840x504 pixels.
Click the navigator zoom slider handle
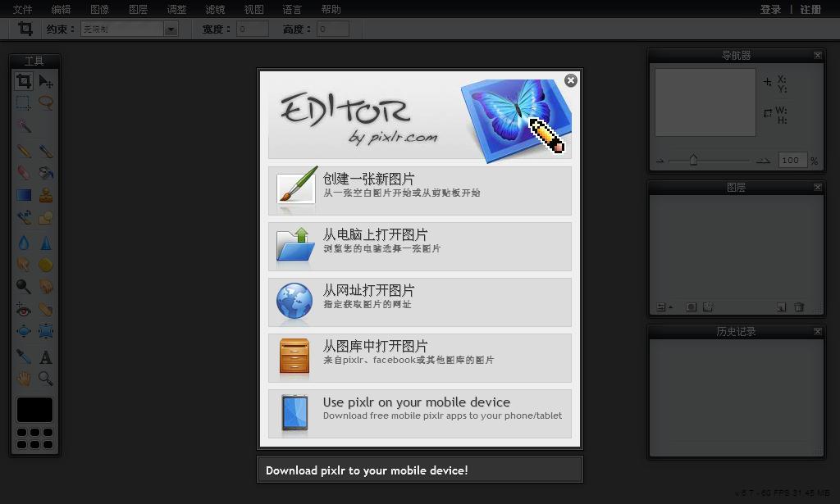coord(694,160)
